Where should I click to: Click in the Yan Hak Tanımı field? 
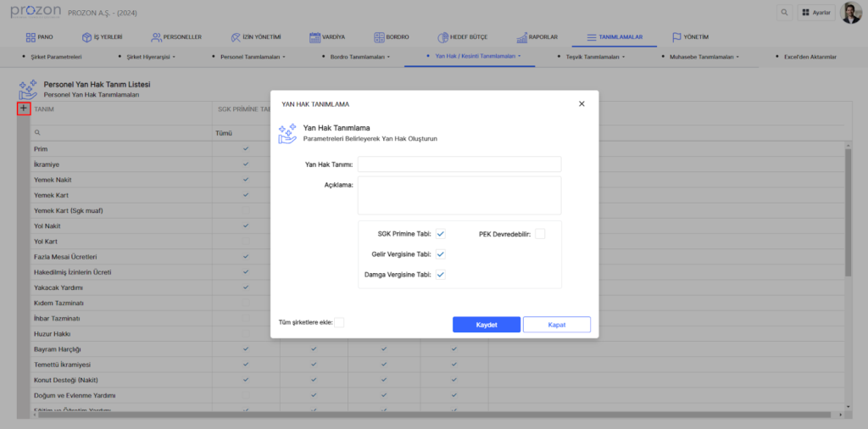459,164
